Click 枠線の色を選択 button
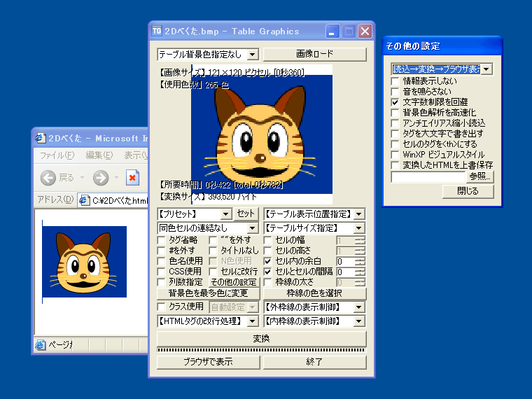532x399 pixels. tap(315, 293)
